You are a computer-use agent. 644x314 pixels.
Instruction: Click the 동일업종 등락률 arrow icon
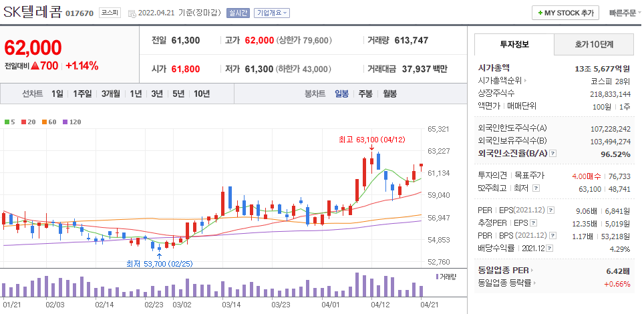(x=534, y=283)
